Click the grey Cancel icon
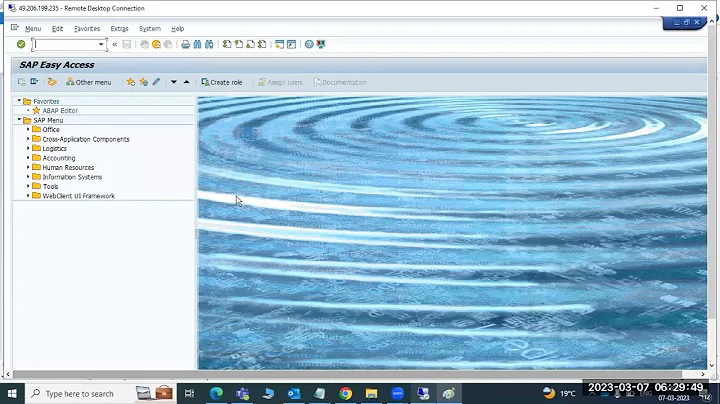720x404 pixels. pyautogui.click(x=168, y=44)
